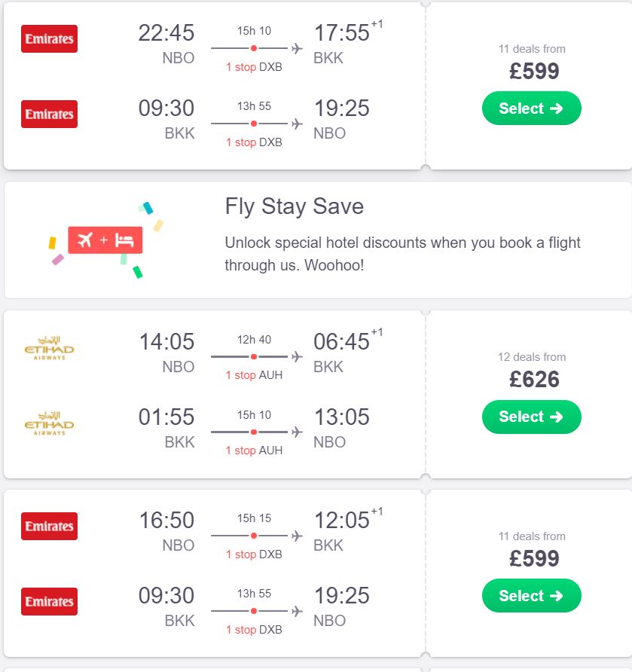Click the '1 stop DXB' label under 15h 10 Emirates
Image resolution: width=632 pixels, height=672 pixels.
[x=254, y=67]
